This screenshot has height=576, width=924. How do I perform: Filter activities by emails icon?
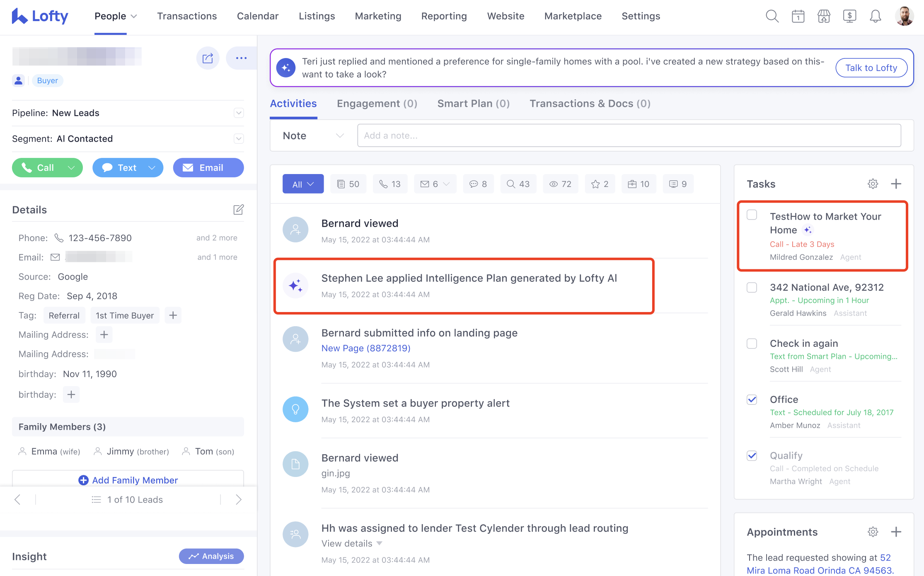coord(431,184)
